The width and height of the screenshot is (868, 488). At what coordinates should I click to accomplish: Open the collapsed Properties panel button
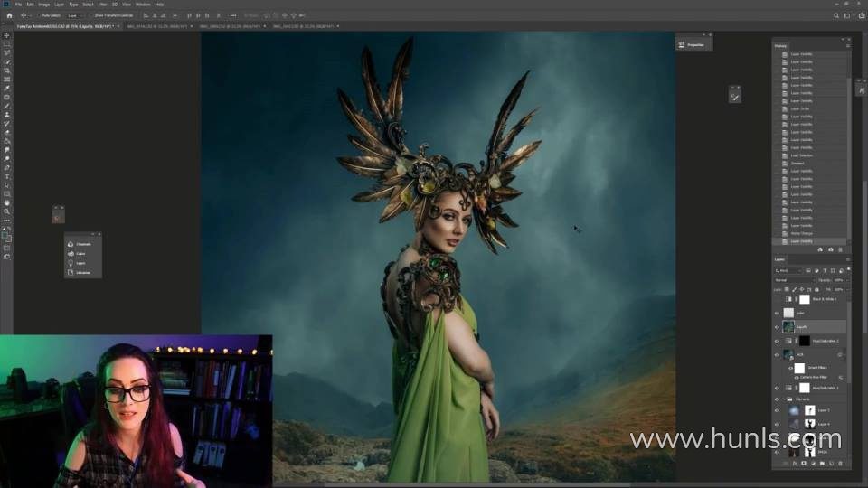[692, 45]
